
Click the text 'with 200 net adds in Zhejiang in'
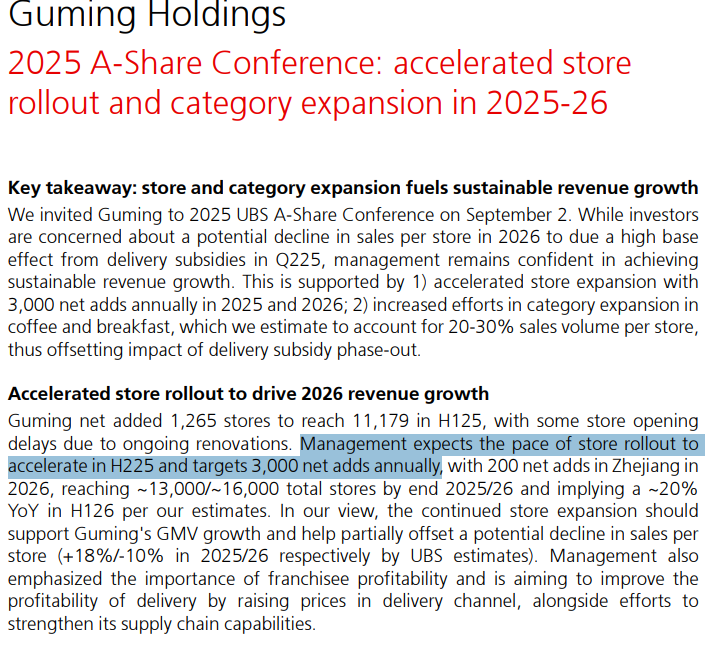(573, 466)
